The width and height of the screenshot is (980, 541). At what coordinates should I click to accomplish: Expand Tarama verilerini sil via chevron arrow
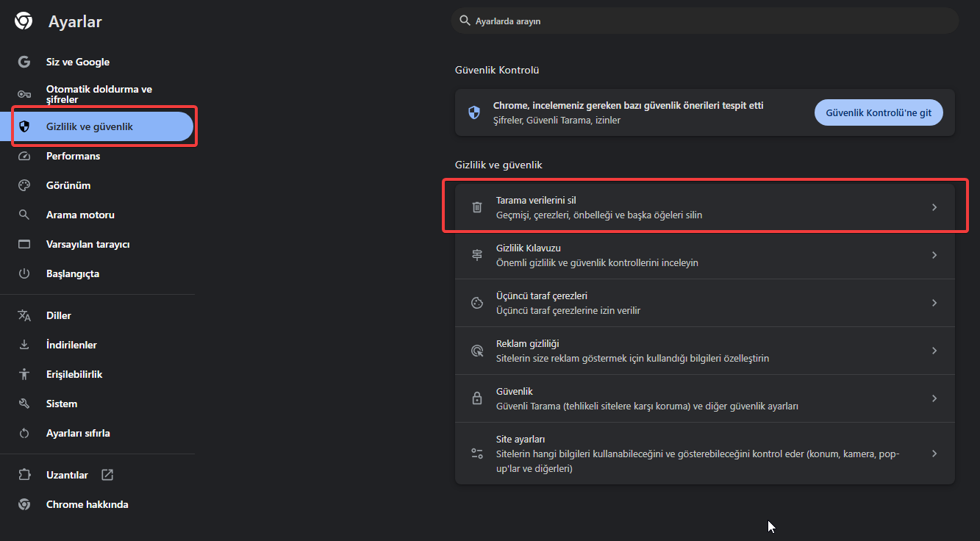(934, 207)
